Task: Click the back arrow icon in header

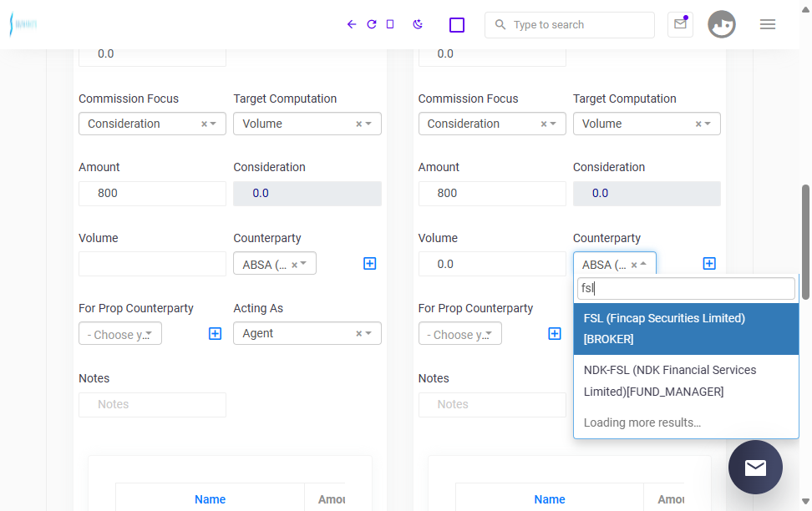Action: (352, 24)
